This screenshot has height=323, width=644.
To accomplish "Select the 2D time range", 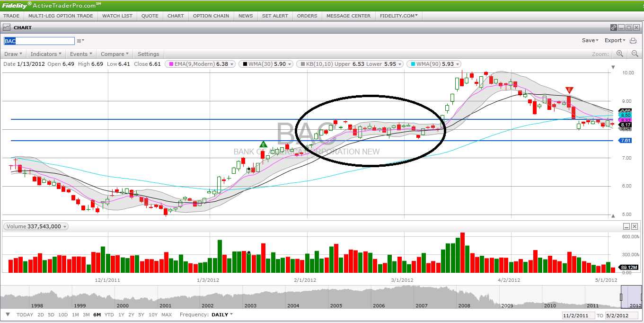I will [41, 314].
